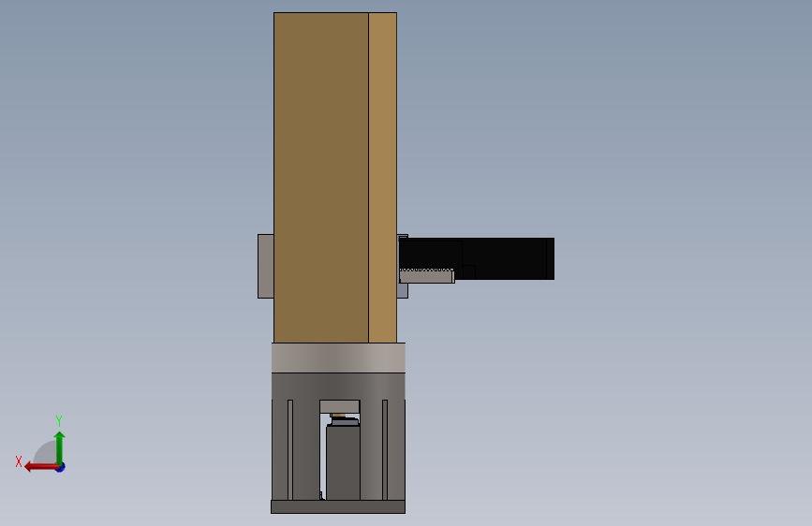Viewport: 812px width, 526px height.
Task: Select the central cylinder inside the stand
Action: point(343,463)
